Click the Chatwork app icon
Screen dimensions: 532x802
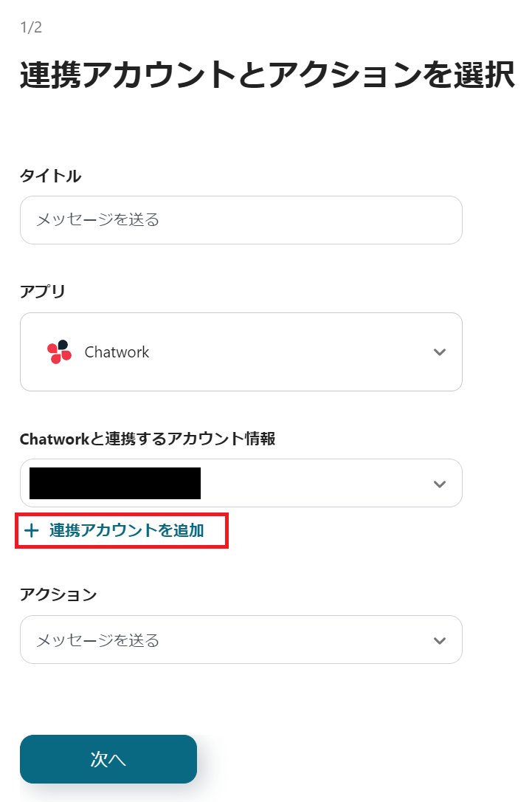click(58, 352)
